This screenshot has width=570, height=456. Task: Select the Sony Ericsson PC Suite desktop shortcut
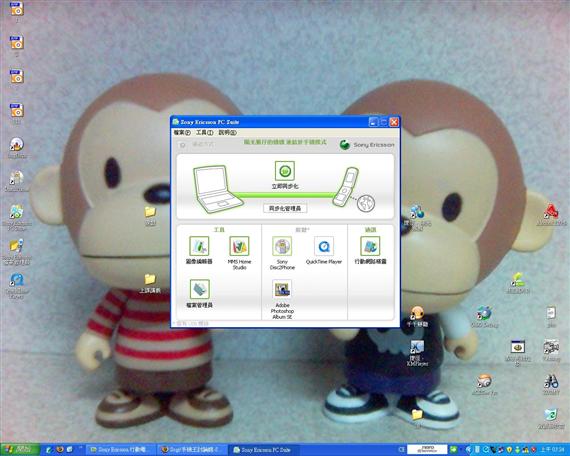17,217
